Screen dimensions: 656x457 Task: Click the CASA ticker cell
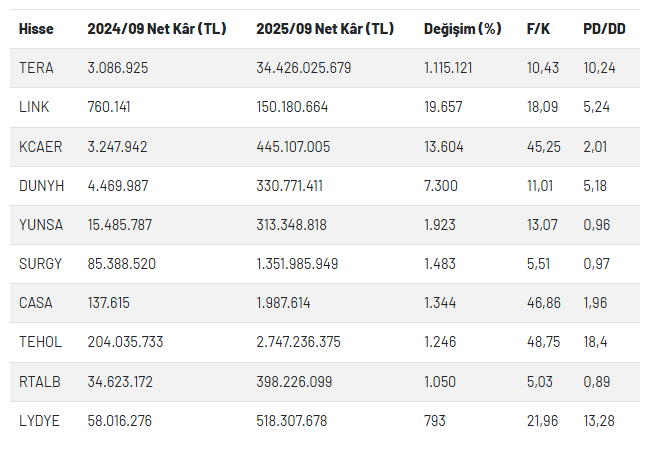click(35, 303)
